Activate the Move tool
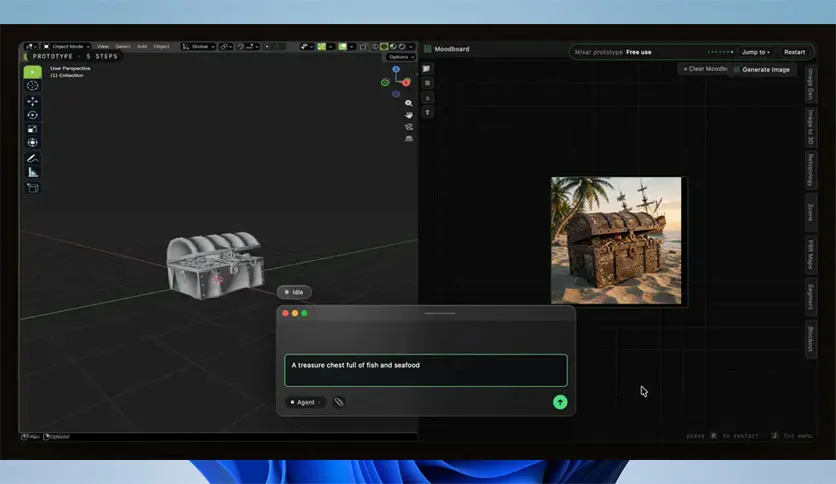This screenshot has height=484, width=836. click(33, 101)
